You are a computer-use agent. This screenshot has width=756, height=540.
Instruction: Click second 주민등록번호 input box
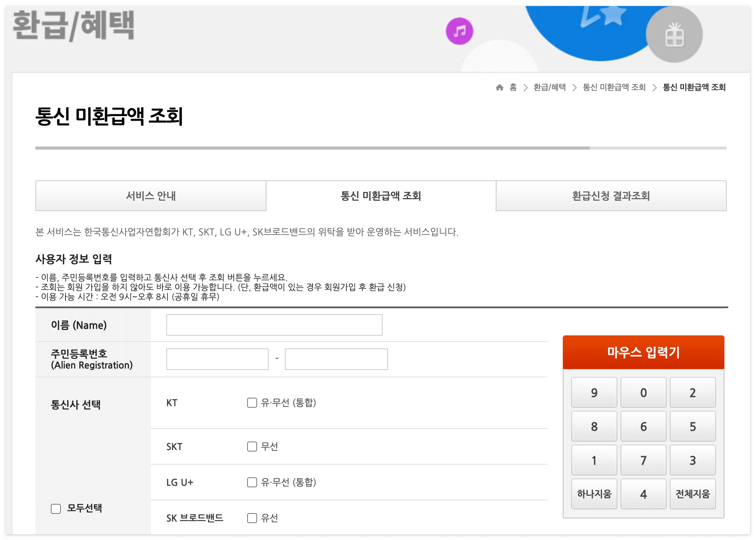336,359
